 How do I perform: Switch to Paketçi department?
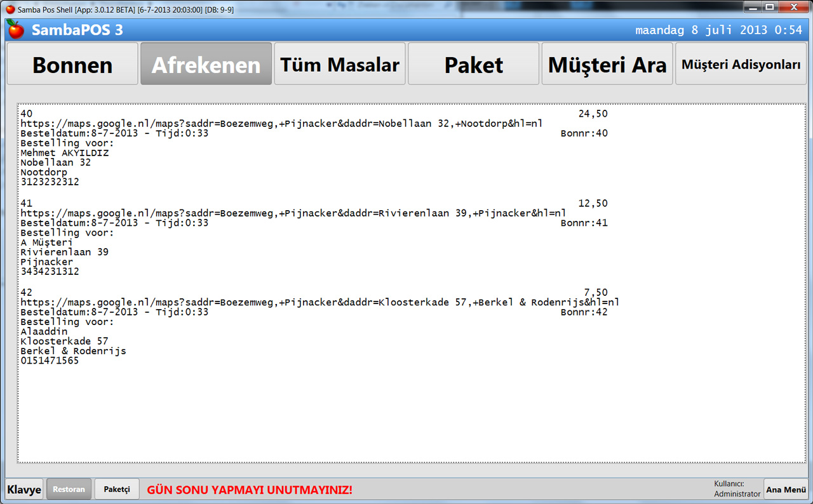click(x=117, y=489)
